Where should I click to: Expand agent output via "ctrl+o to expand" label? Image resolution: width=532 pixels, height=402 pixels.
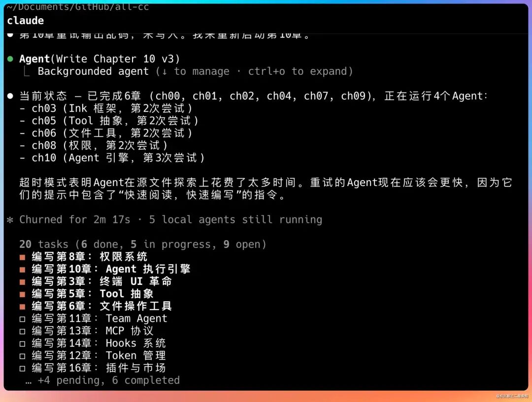coord(298,71)
